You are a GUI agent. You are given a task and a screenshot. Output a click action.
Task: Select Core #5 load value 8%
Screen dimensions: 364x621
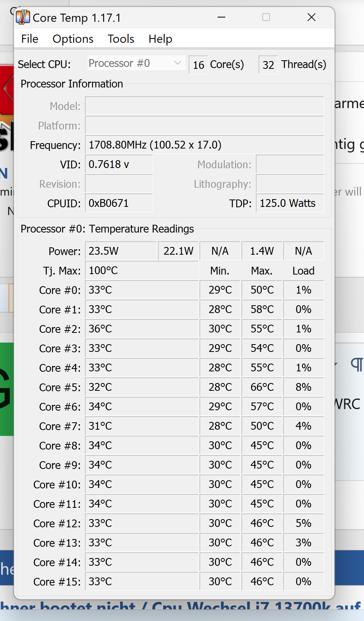[x=303, y=387]
